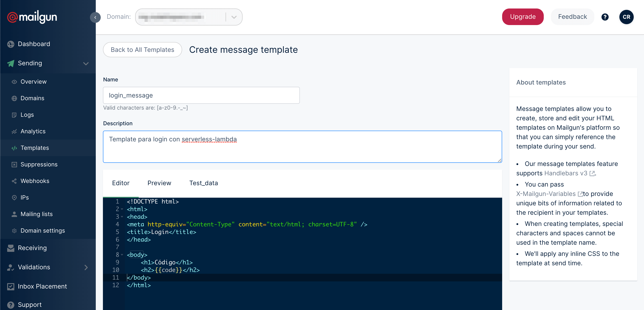This screenshot has height=310, width=644.
Task: Open the Handlebars v3 link
Action: pos(565,173)
